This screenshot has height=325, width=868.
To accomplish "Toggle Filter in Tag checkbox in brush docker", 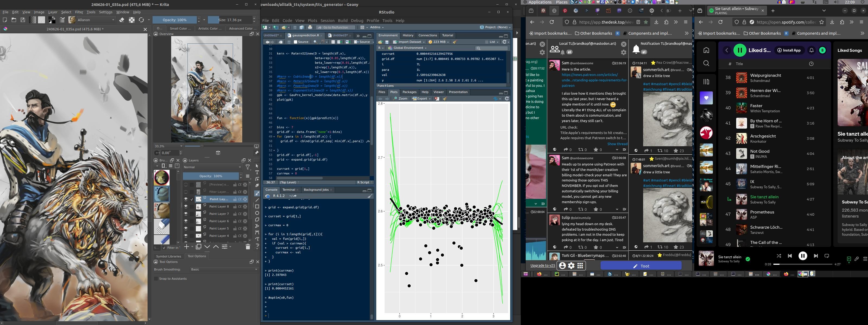I will (x=164, y=248).
